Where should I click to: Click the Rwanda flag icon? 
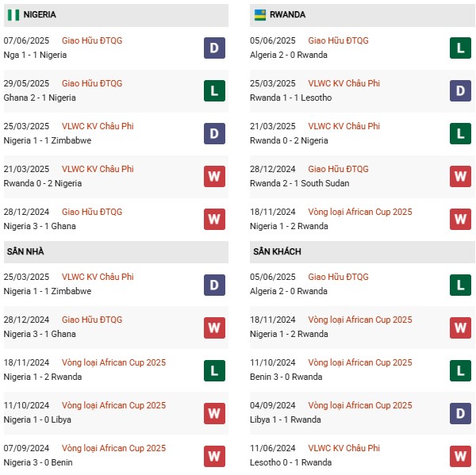click(x=259, y=15)
